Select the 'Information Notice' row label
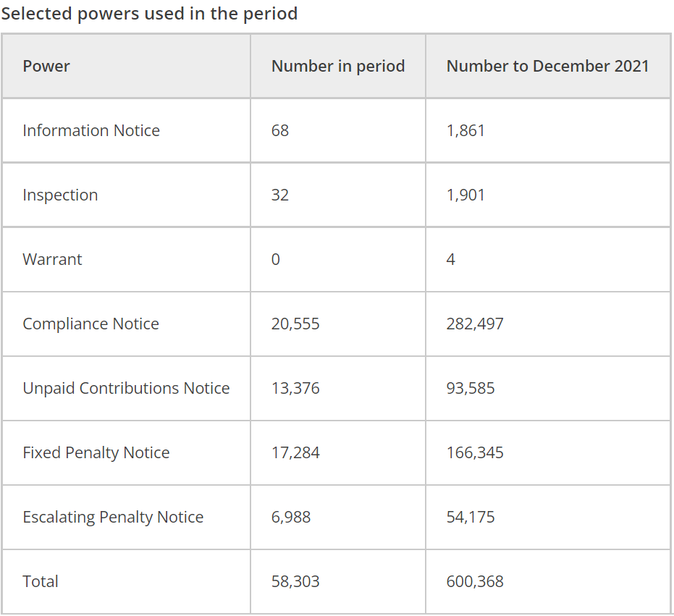Screen dimensions: 674x616 91,130
